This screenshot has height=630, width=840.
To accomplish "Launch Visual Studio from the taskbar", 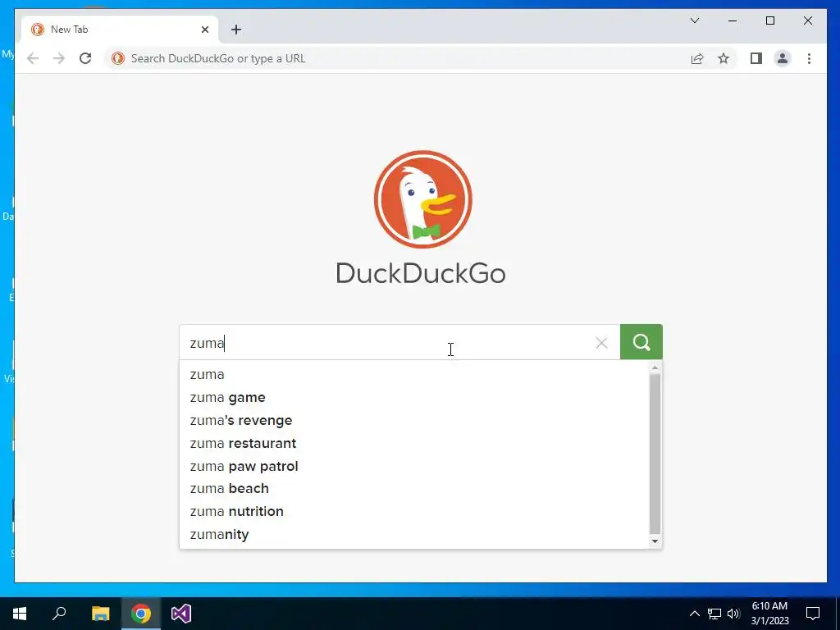I will tap(181, 614).
